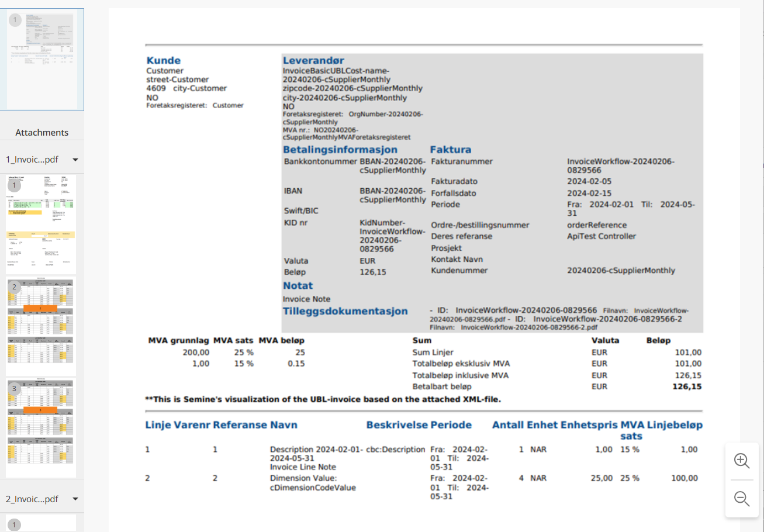This screenshot has height=532, width=764.
Task: Open page 1 thumbnail of 2_Invoic...pdf
Action: pos(41,523)
